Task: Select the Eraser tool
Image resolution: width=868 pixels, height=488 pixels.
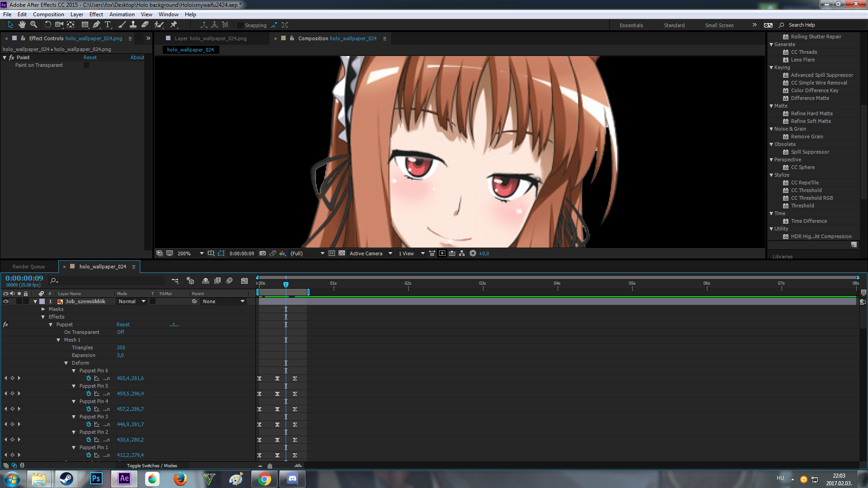Action: 145,25
